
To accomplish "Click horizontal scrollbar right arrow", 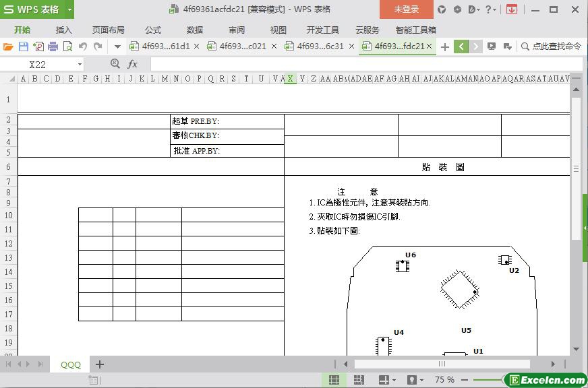I will coord(553,364).
